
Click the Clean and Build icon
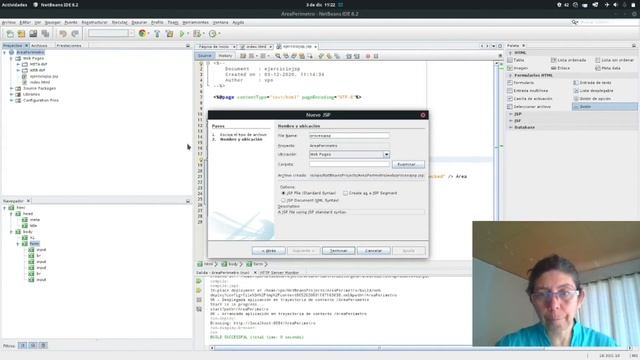(169, 34)
